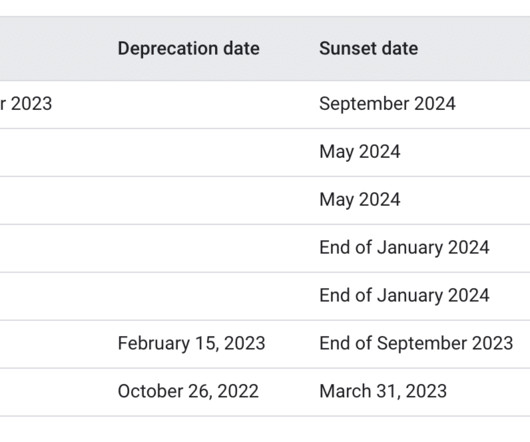Click the partially visible 2023 cell text
The height and width of the screenshot is (442, 530).
(x=26, y=104)
